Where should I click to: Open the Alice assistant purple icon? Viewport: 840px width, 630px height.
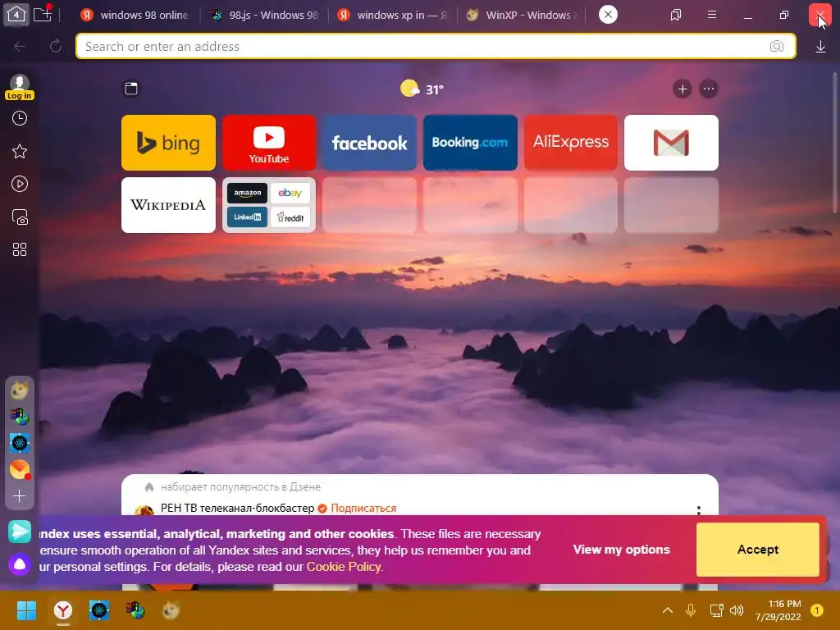20,564
